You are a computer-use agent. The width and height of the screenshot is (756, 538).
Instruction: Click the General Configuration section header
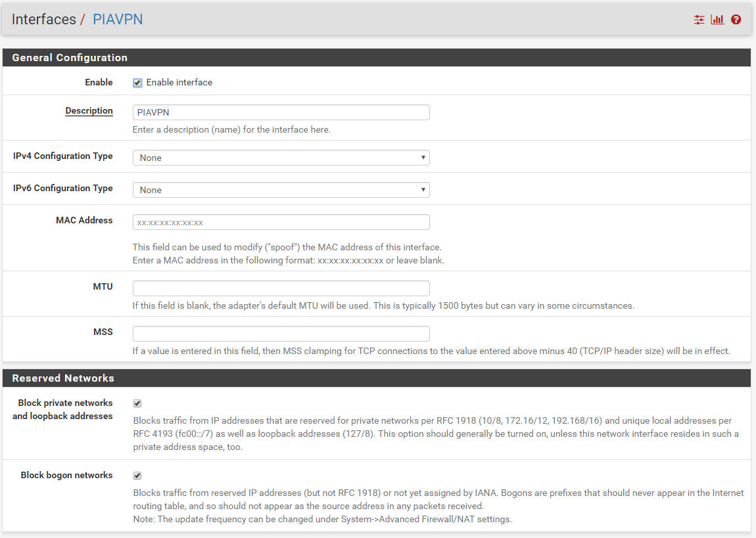pyautogui.click(x=377, y=57)
